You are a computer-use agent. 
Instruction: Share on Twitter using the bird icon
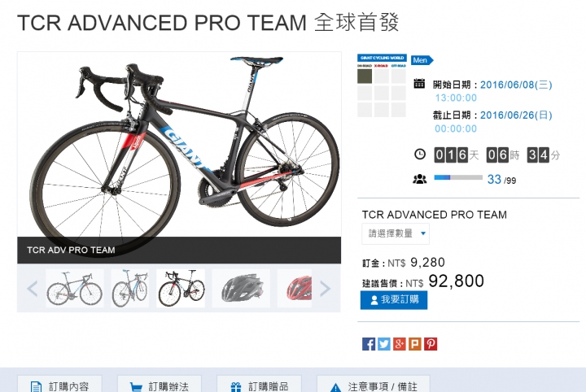click(x=384, y=344)
